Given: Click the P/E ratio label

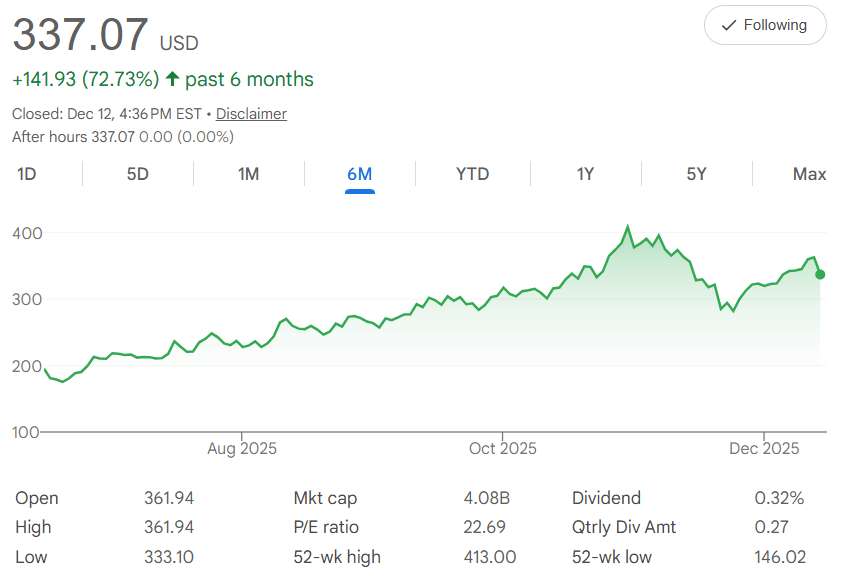Looking at the screenshot, I should (326, 527).
